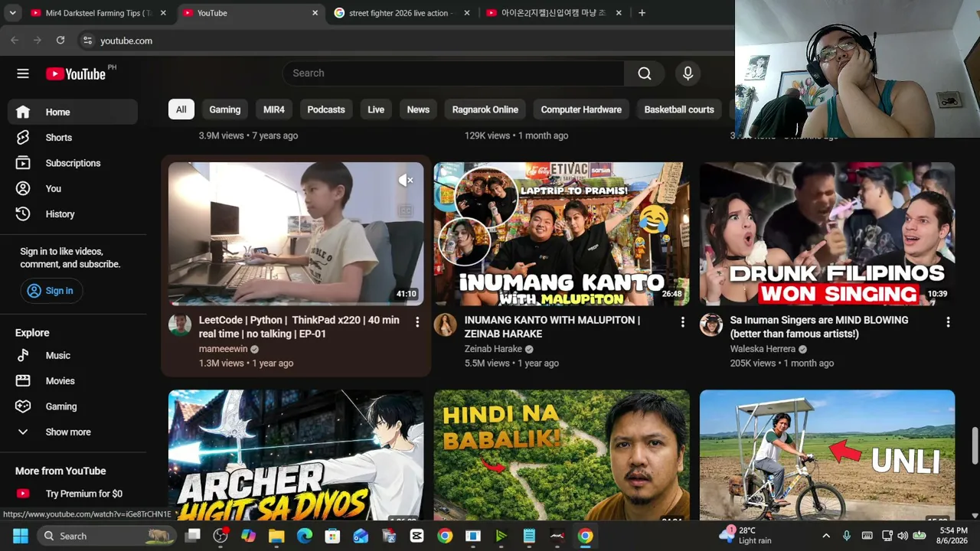
Task: Toggle captions on the LeetCode preview
Action: click(x=406, y=210)
